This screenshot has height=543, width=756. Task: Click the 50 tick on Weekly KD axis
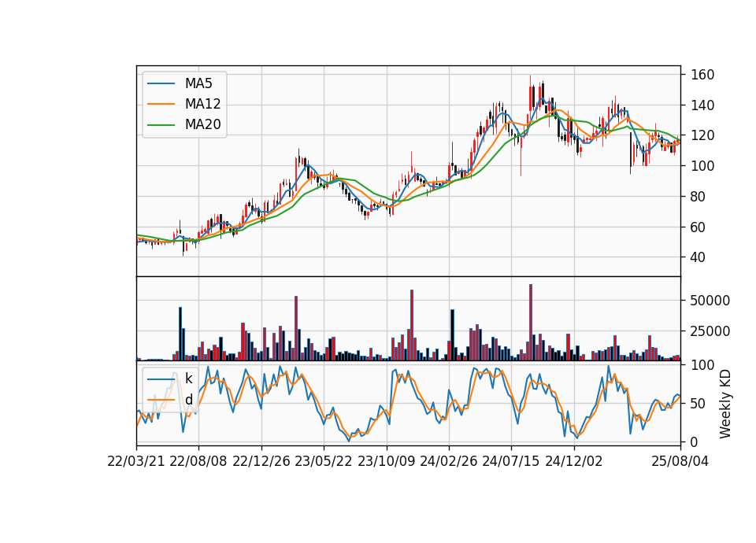pos(699,403)
